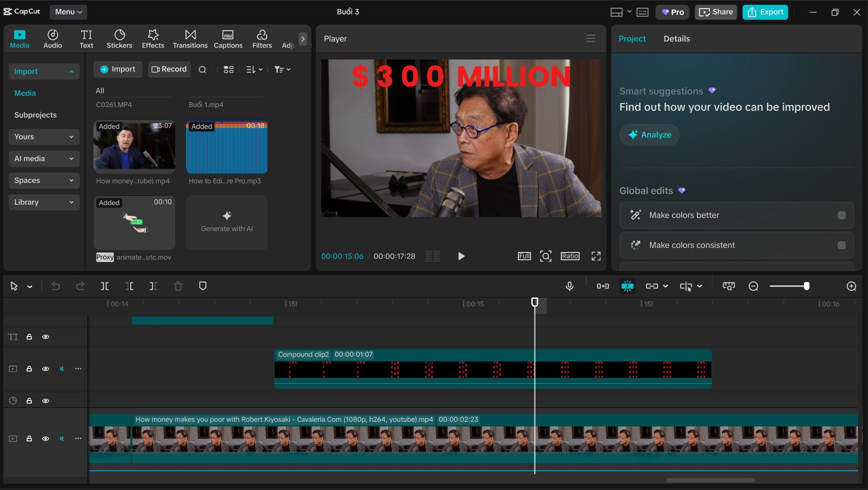Expand the AI media dropdown

pos(44,158)
